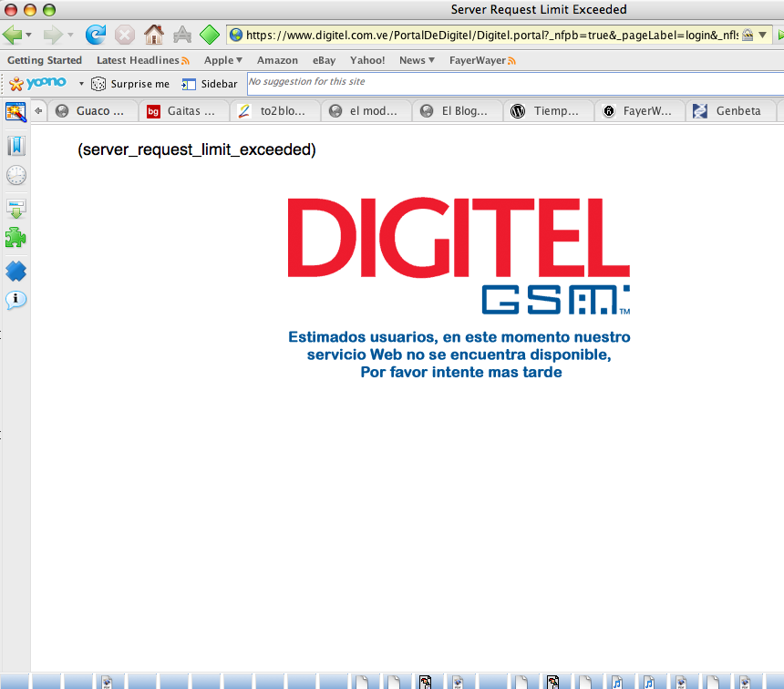The height and width of the screenshot is (689, 784).
Task: Open the history clock sidebar icon
Action: [x=16, y=176]
